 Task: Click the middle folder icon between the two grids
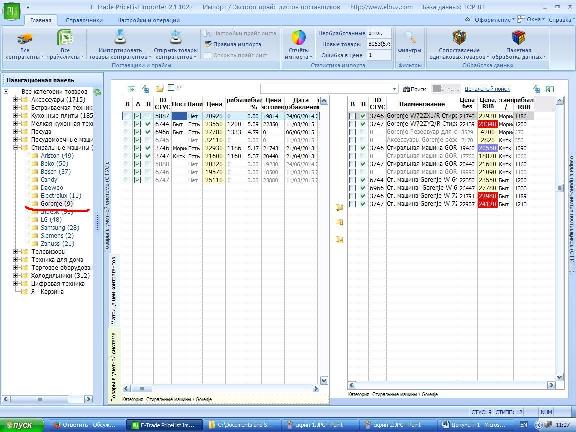[x=340, y=222]
